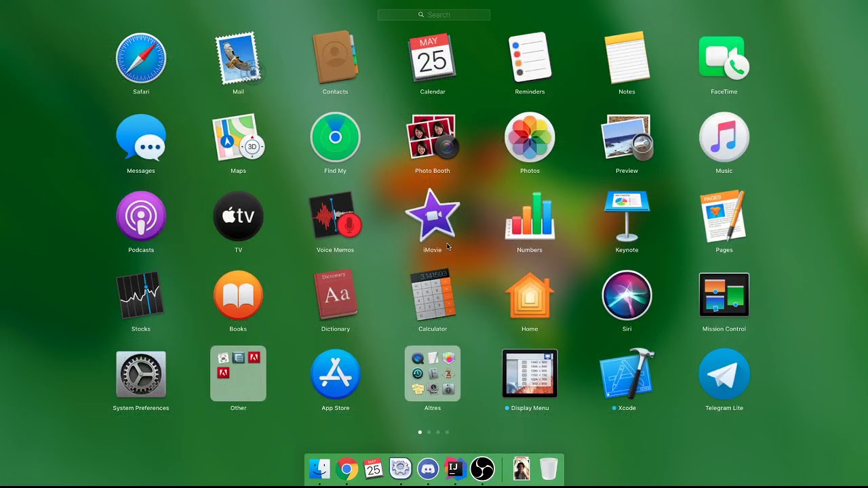
Task: Open System Preferences from the Dock
Action: (x=401, y=469)
